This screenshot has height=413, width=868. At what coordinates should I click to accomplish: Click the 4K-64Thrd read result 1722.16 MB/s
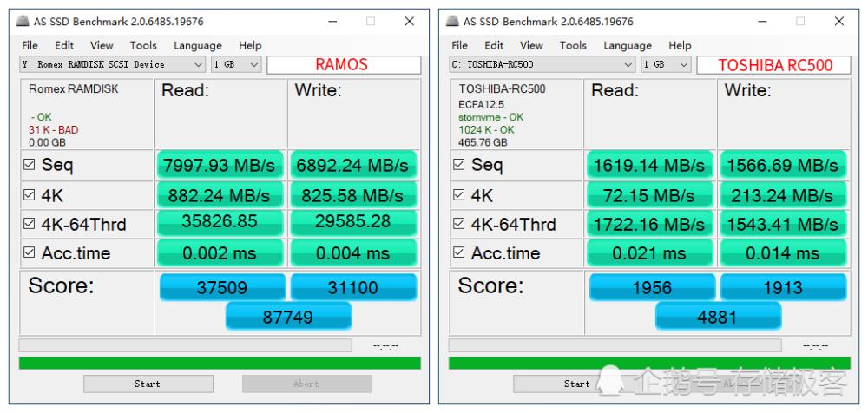(650, 224)
